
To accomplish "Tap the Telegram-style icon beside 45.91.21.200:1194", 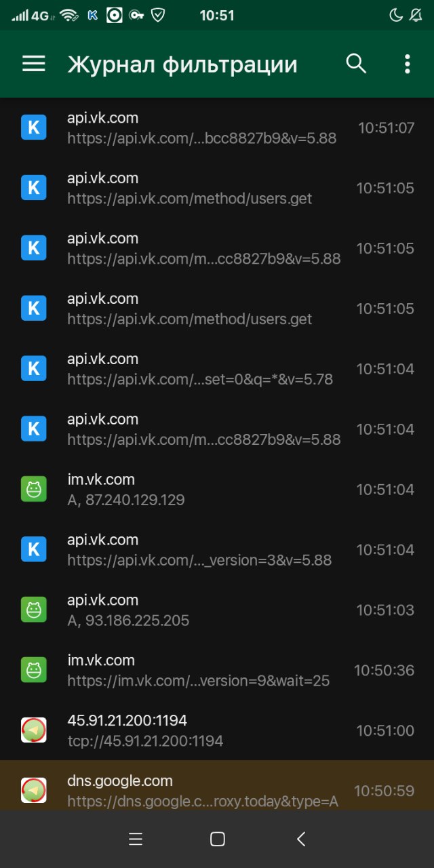I will [x=34, y=730].
